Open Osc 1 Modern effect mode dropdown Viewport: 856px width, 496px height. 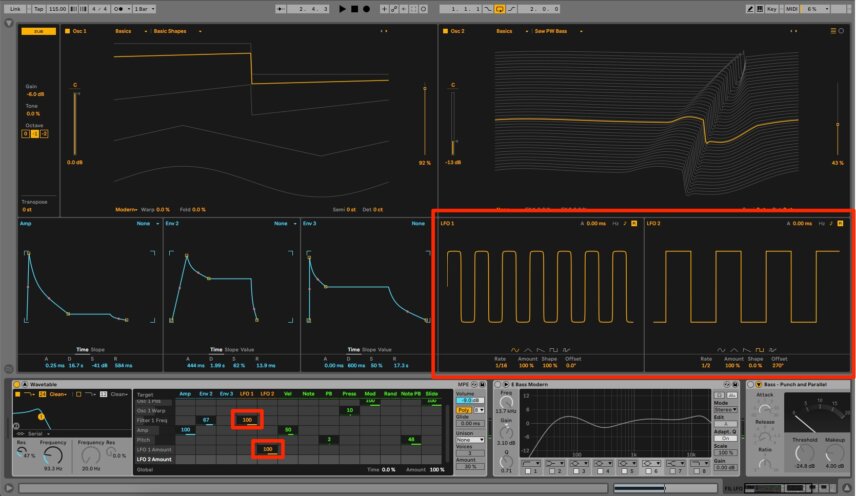[x=126, y=210]
